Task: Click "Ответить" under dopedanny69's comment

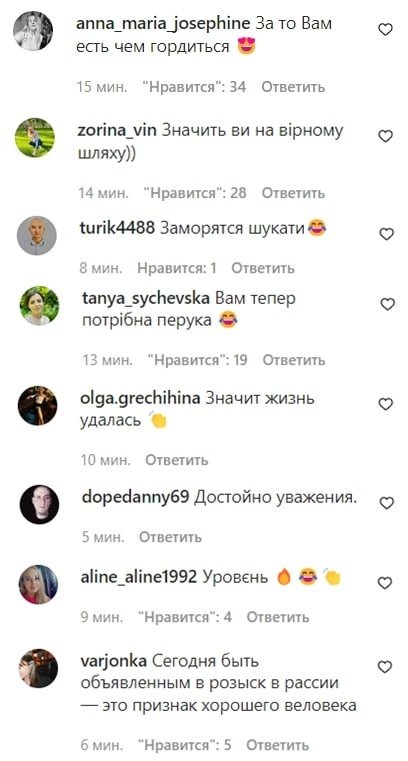Action: point(170,537)
